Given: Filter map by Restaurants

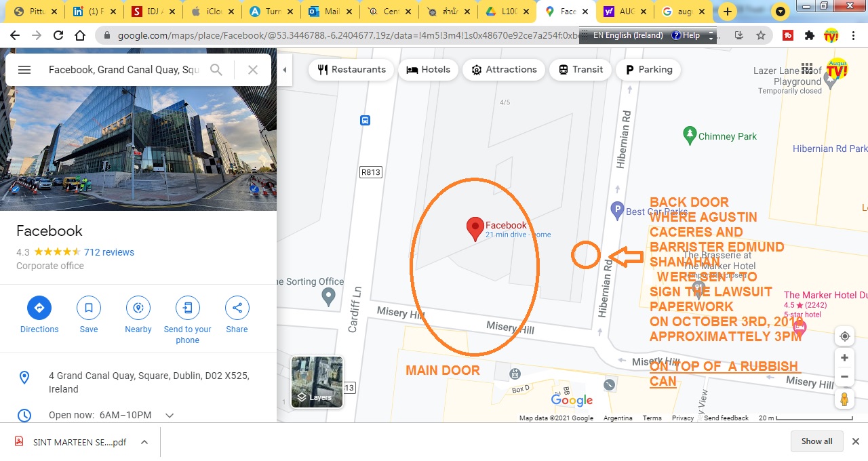Looking at the screenshot, I should (x=352, y=70).
